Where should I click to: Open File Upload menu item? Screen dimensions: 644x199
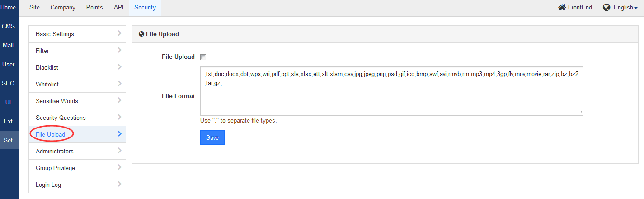77,134
